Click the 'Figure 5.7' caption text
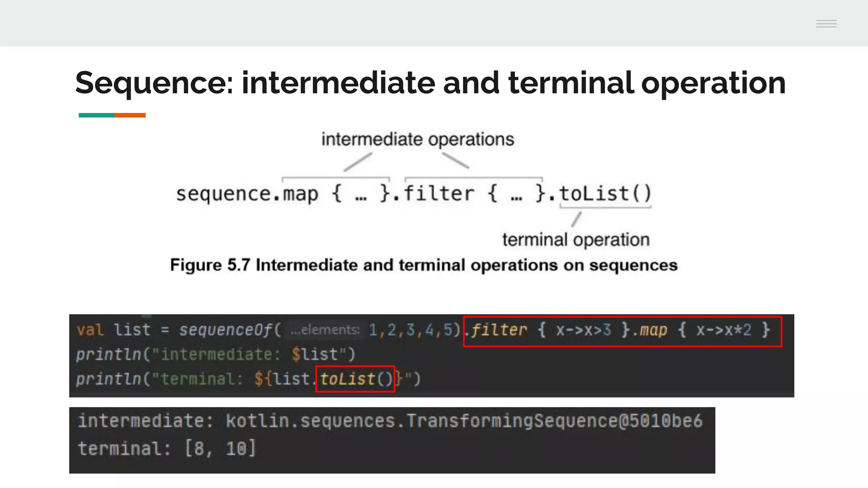Image resolution: width=868 pixels, height=488 pixels. point(424,265)
